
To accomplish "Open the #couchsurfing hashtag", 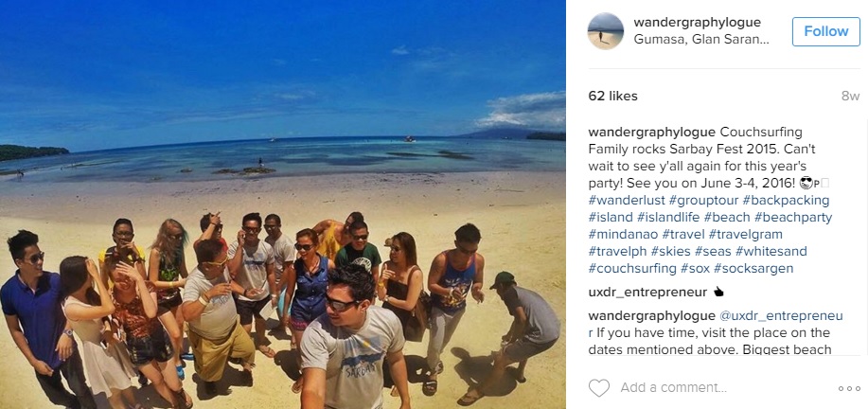I will (632, 269).
